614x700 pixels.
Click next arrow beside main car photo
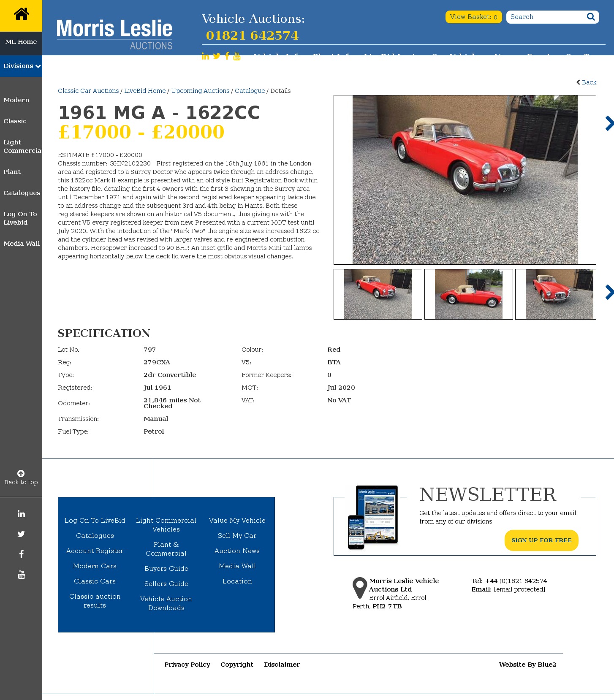[609, 123]
